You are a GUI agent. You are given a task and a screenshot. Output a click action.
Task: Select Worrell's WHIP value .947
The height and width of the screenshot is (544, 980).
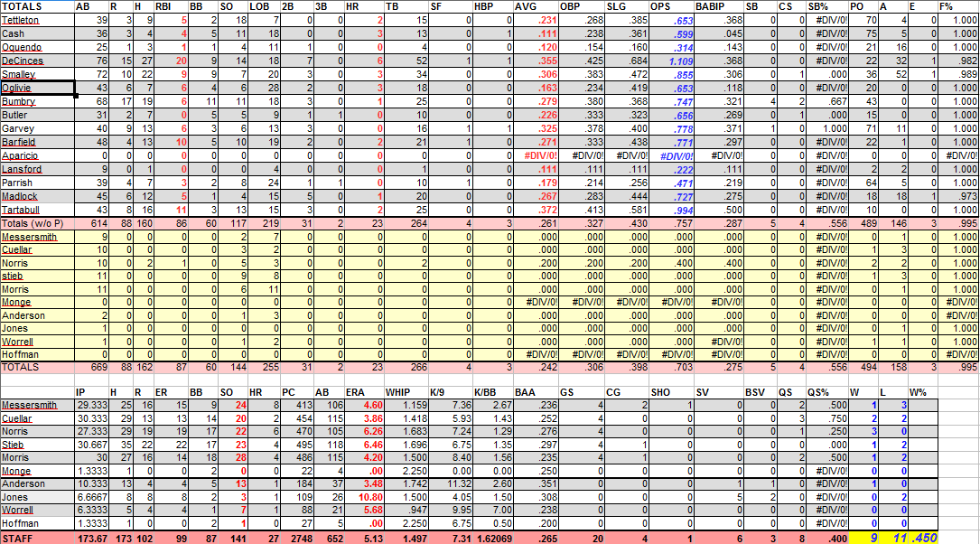(406, 511)
